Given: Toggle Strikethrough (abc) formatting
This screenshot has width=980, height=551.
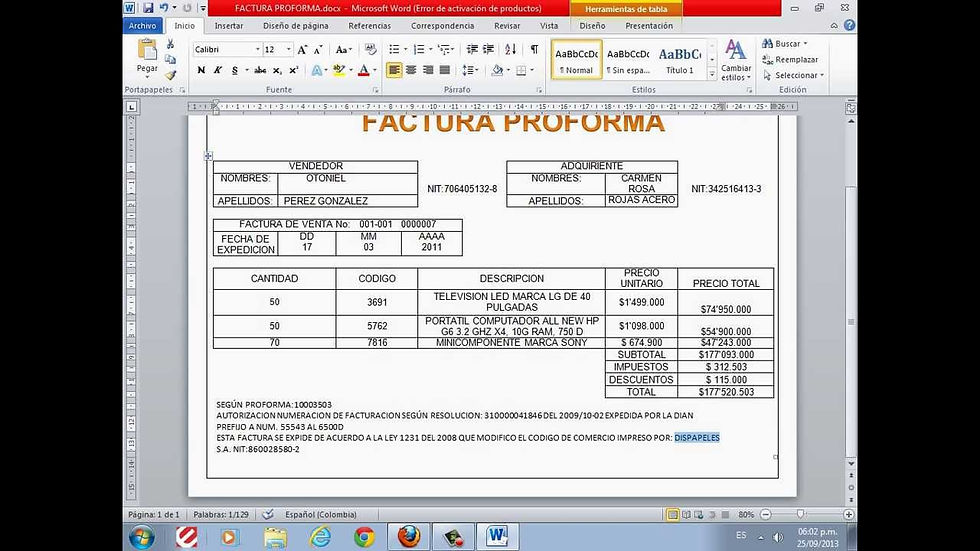Looking at the screenshot, I should click(x=260, y=71).
